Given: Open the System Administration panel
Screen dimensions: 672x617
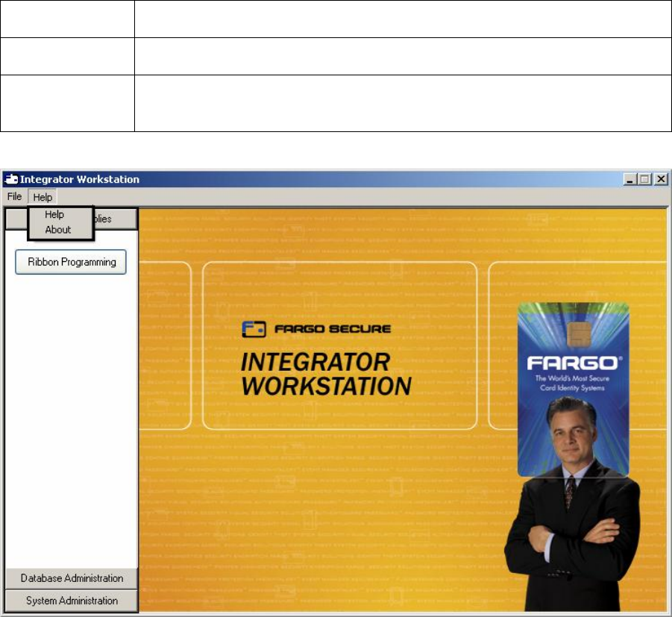Looking at the screenshot, I should (x=72, y=601).
